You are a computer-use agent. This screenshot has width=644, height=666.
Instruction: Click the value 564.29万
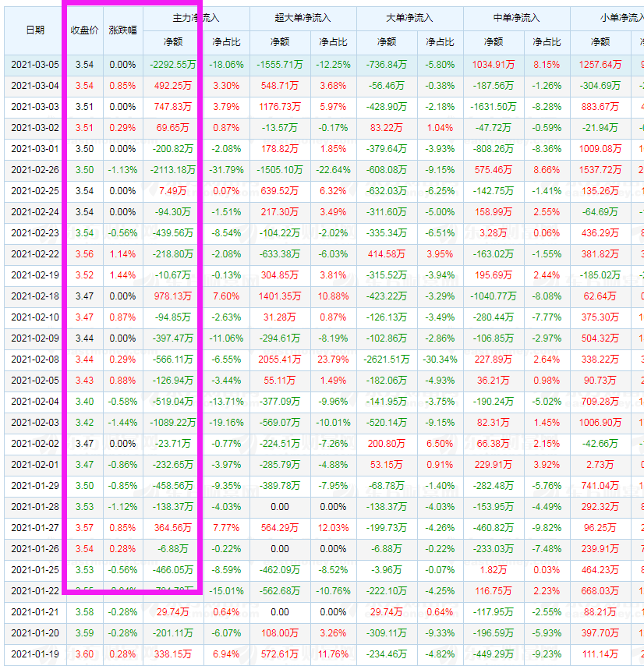[280, 528]
